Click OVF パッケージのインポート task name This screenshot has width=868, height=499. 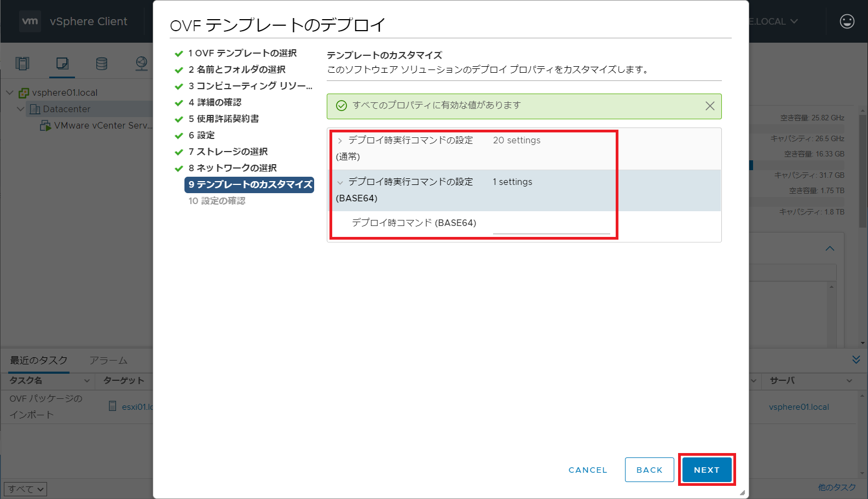coord(46,407)
